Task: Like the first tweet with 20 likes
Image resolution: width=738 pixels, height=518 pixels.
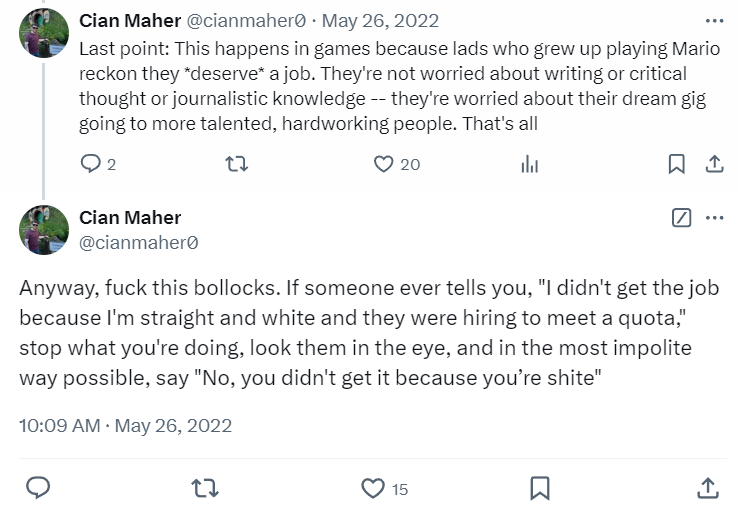Action: 384,164
